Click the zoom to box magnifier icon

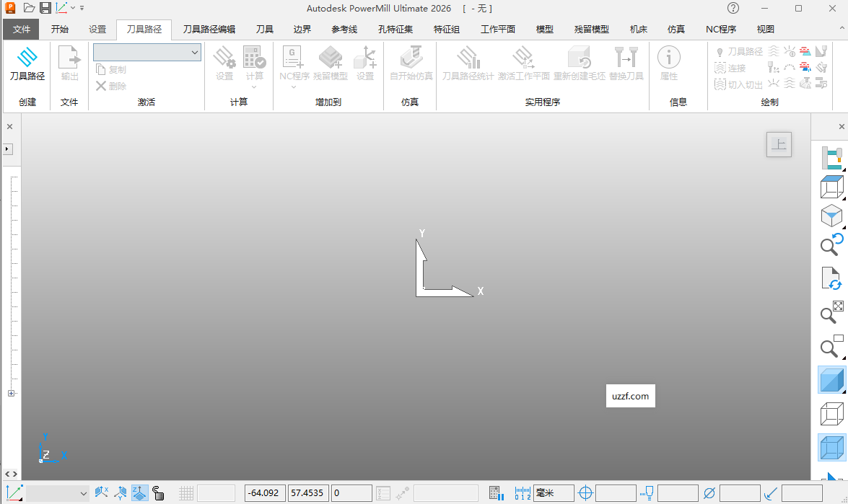(x=832, y=346)
